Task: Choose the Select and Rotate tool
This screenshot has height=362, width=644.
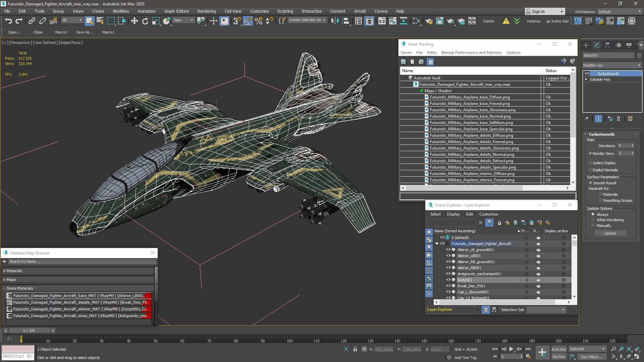Action: [145, 21]
